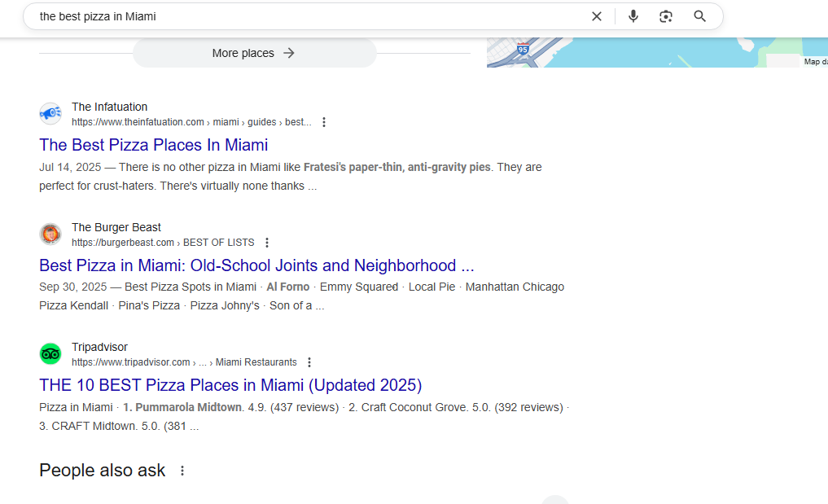
Task: Click the Tripadvisor owl logo icon
Action: coord(50,354)
